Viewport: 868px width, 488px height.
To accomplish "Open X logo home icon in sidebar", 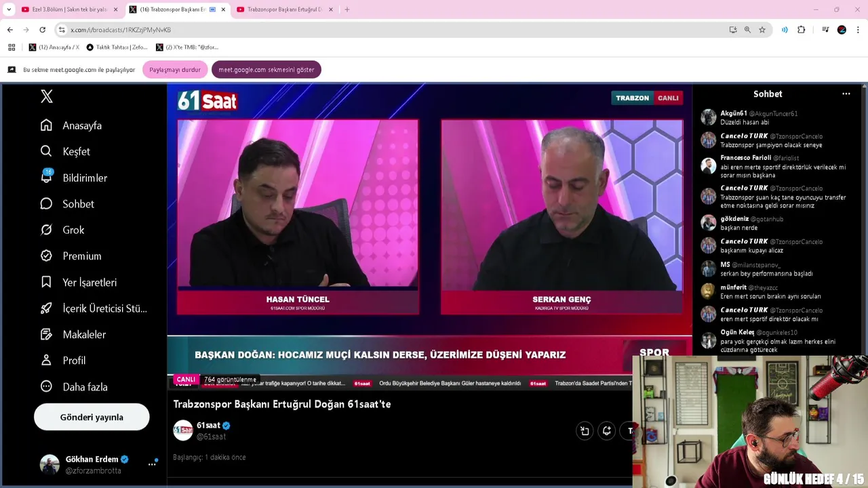I will [x=47, y=96].
